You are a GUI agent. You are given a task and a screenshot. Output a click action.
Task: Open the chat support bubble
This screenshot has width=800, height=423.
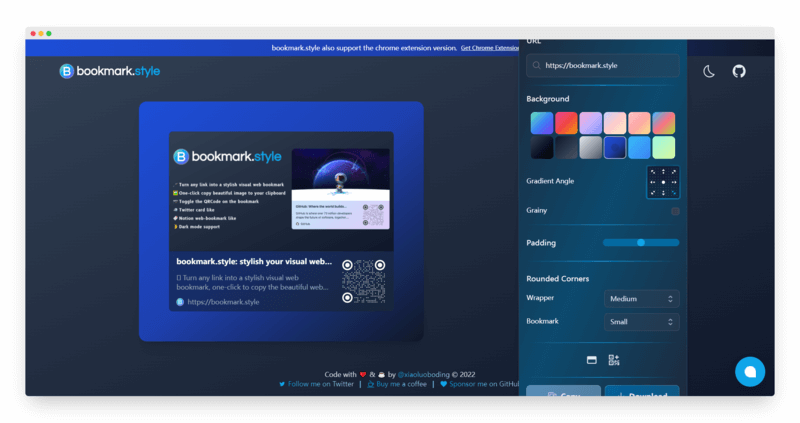click(x=749, y=371)
